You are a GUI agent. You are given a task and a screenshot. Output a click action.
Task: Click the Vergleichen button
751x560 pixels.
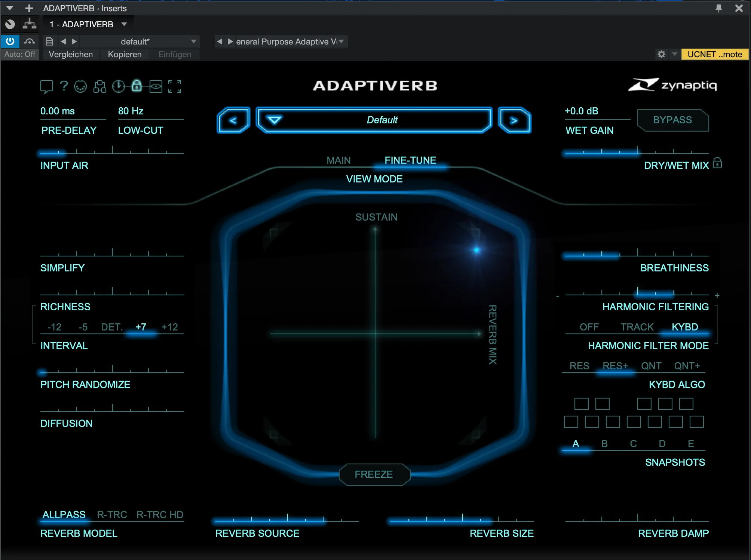71,54
